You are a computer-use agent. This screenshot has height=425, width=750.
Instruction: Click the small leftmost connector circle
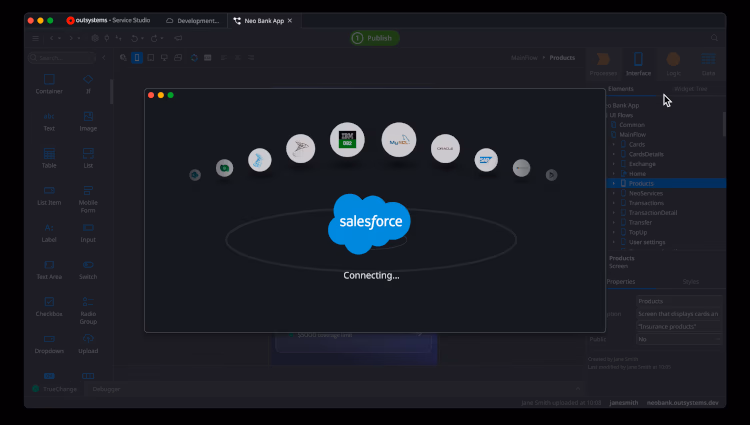point(195,175)
